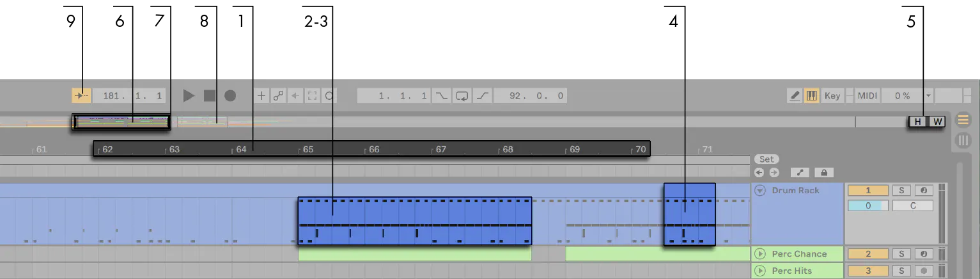The image size is (980, 279).
Task: Toggle MIDI Arrangement Overdub plus icon
Action: coord(261,96)
